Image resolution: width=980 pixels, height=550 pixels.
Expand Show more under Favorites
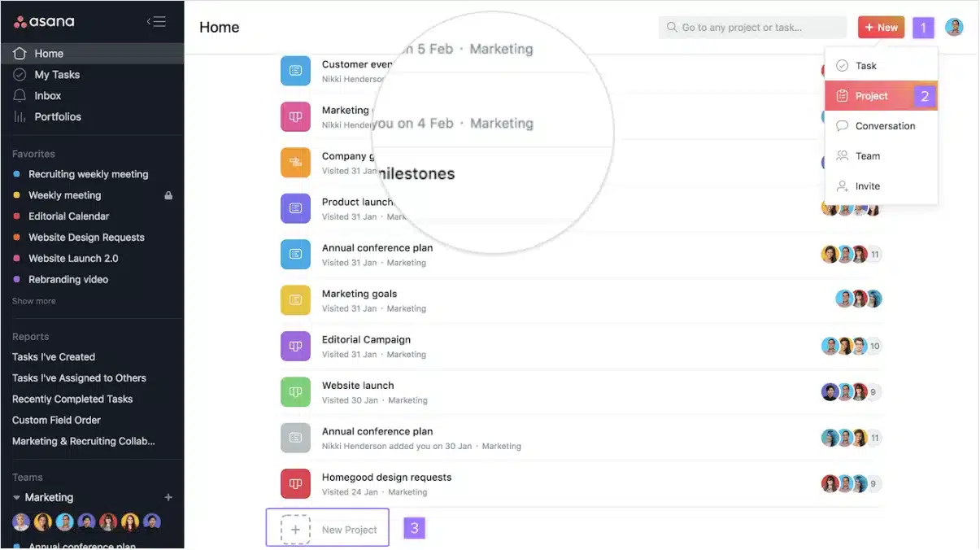click(x=33, y=300)
